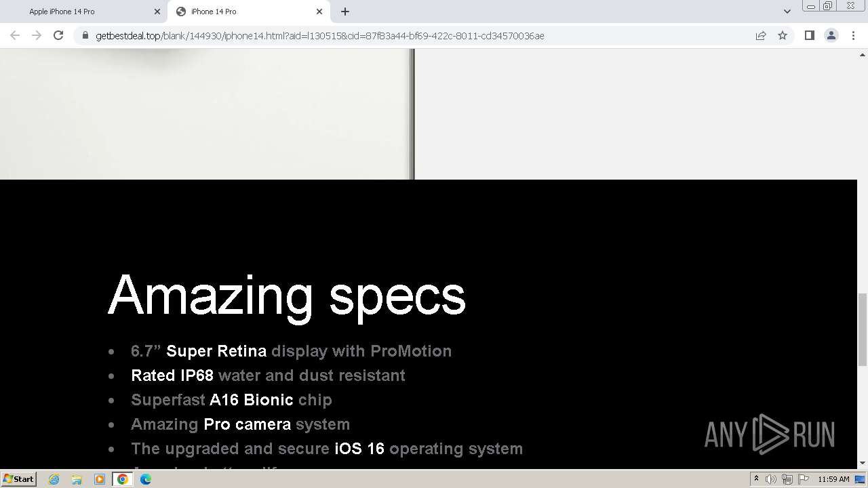
Task: Click the show desktop tray icon
Action: pos(861,479)
